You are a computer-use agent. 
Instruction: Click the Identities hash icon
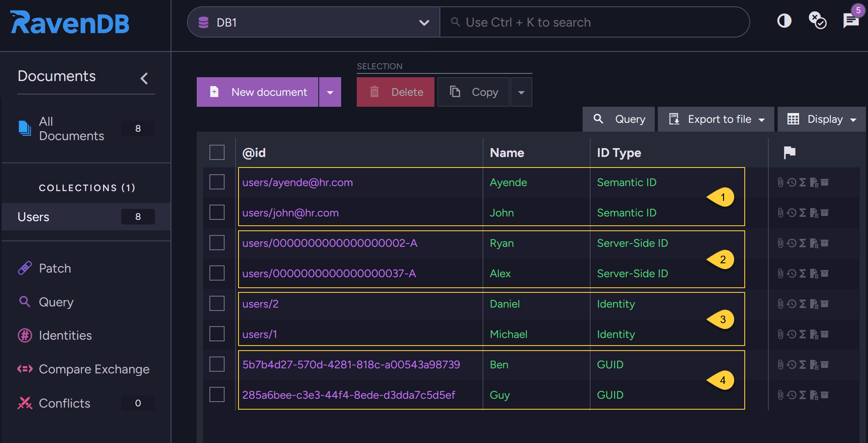pyautogui.click(x=25, y=335)
